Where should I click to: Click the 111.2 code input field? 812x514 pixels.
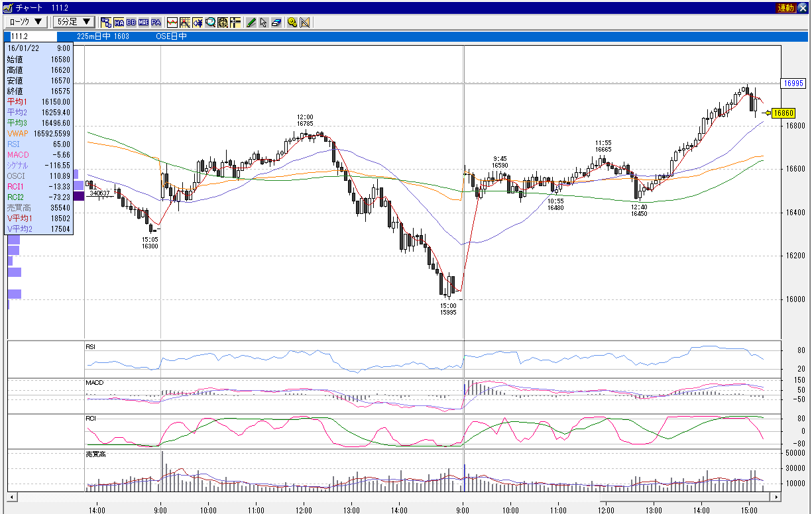point(33,36)
